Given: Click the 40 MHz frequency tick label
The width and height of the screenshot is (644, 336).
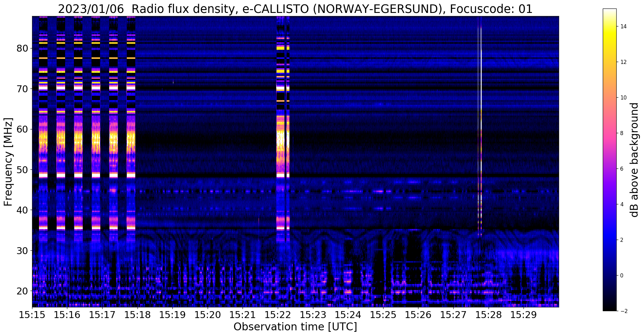Looking at the screenshot, I should [x=23, y=210].
